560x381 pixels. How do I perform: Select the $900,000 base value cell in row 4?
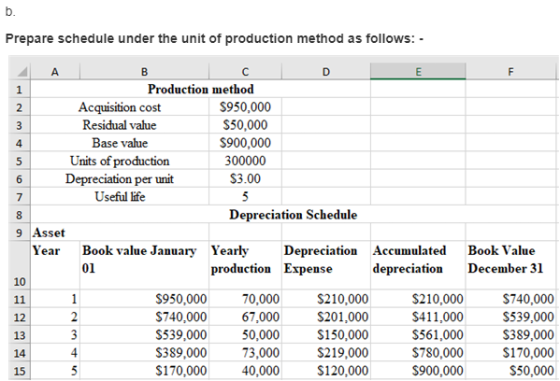pos(245,143)
